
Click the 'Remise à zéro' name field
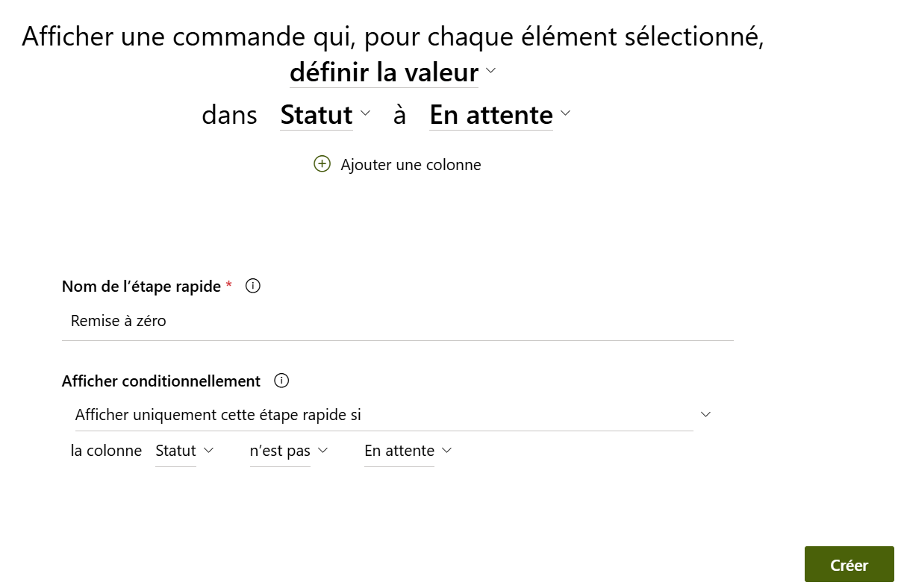tap(397, 322)
